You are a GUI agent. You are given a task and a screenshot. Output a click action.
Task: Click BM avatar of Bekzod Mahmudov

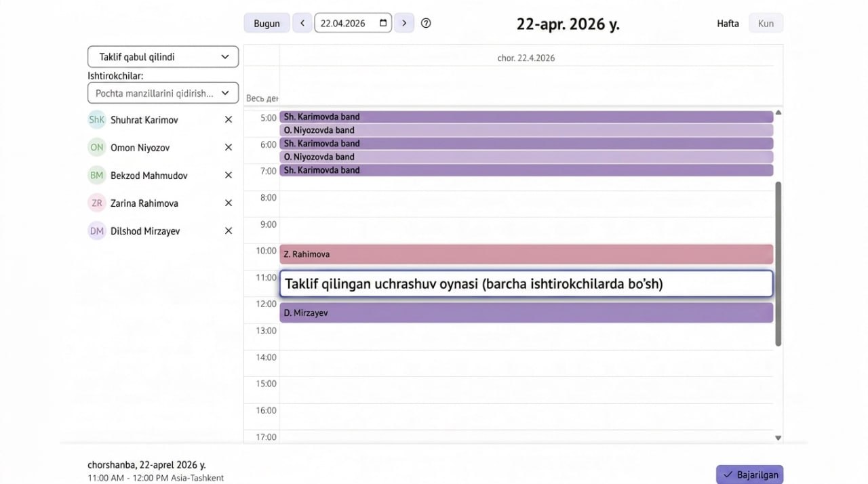point(97,175)
